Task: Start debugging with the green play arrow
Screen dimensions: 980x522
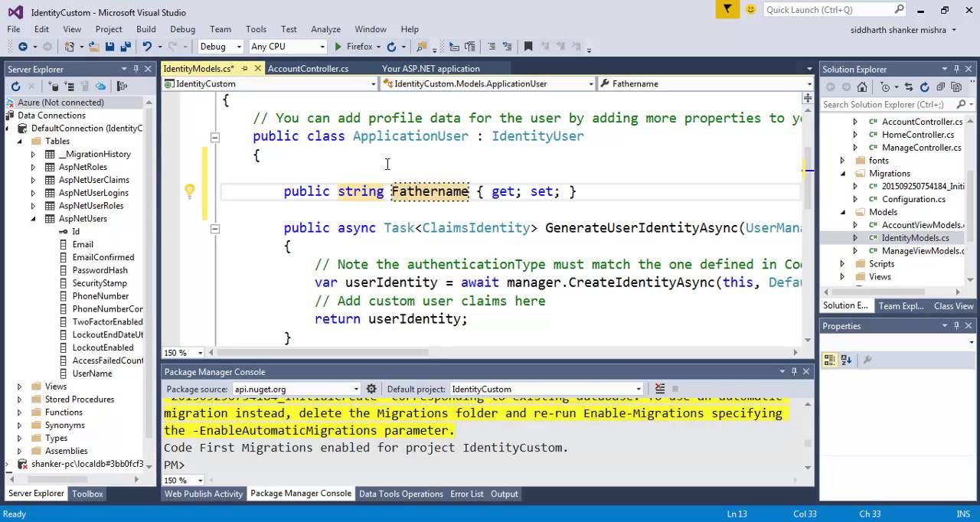Action: [338, 47]
